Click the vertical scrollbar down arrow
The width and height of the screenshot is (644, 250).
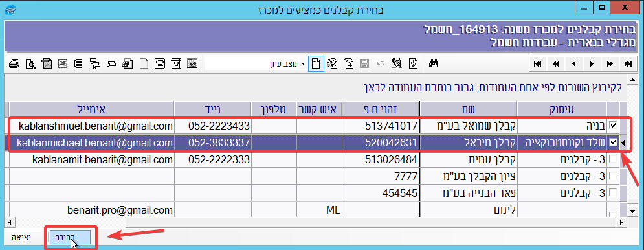click(x=632, y=212)
